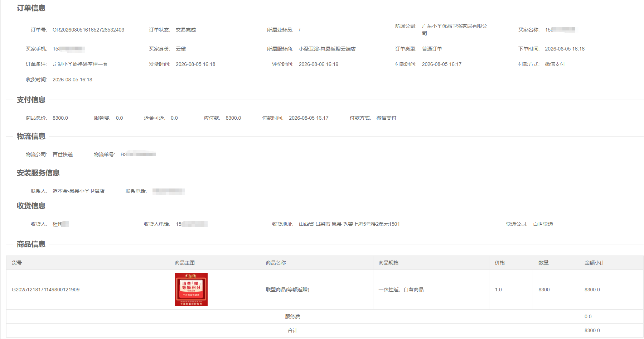Screen dimensions: 644x339
Task: Click order status 交易完成
Action: click(x=186, y=30)
